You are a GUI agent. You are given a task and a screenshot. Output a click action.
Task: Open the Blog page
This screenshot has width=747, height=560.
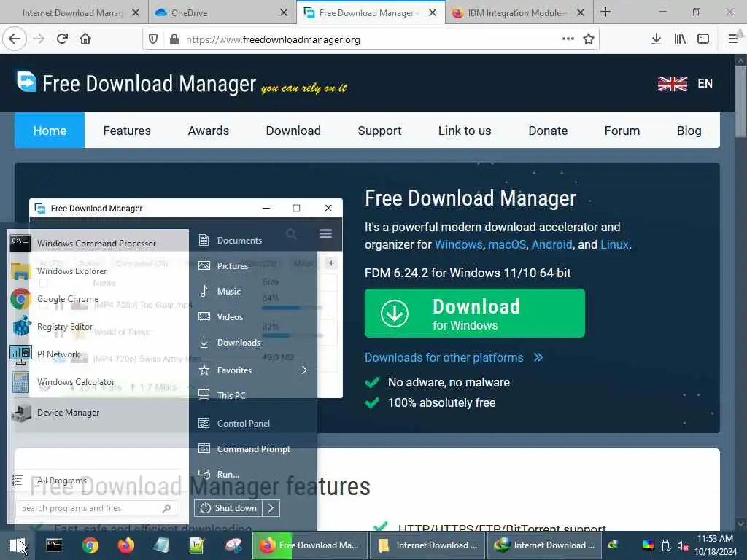click(x=689, y=131)
